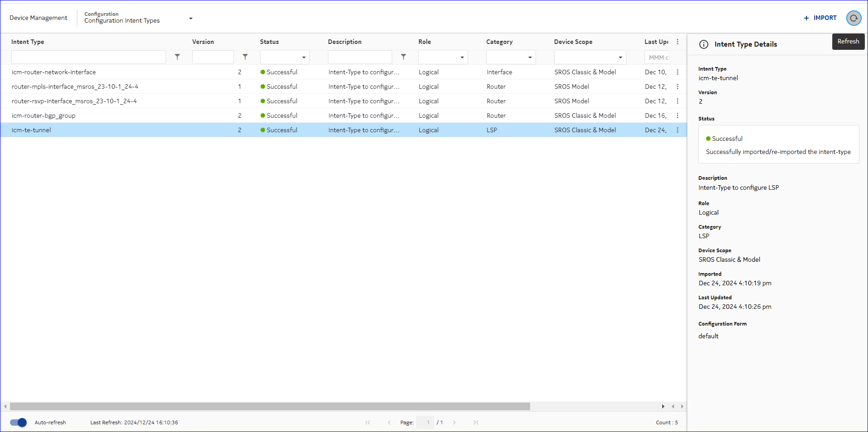868x432 pixels.
Task: Click the Description column filter icon
Action: 403,57
